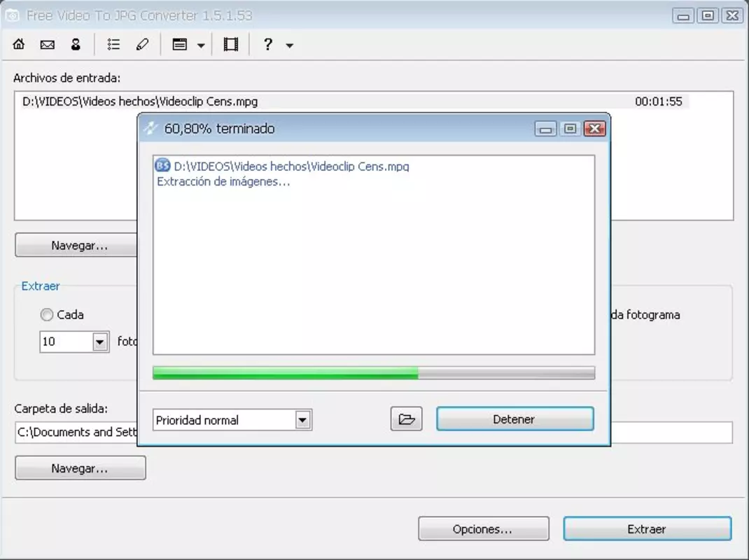Click the app camera icon in title bar

13,15
